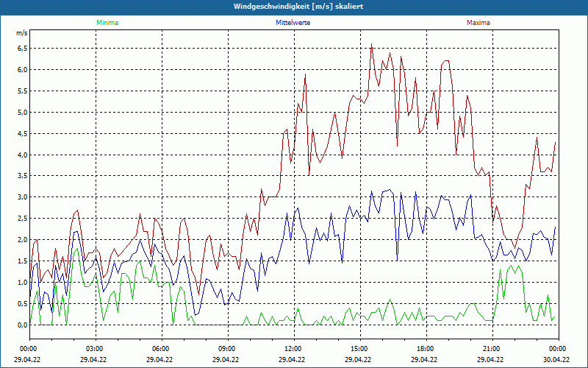Click the 03:00 time axis label

96,349
